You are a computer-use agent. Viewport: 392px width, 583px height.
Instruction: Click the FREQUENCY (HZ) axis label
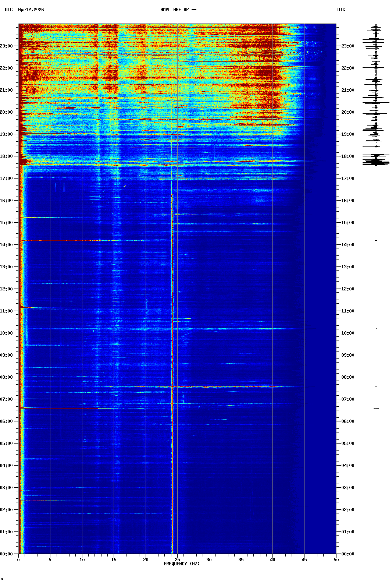tap(181, 564)
